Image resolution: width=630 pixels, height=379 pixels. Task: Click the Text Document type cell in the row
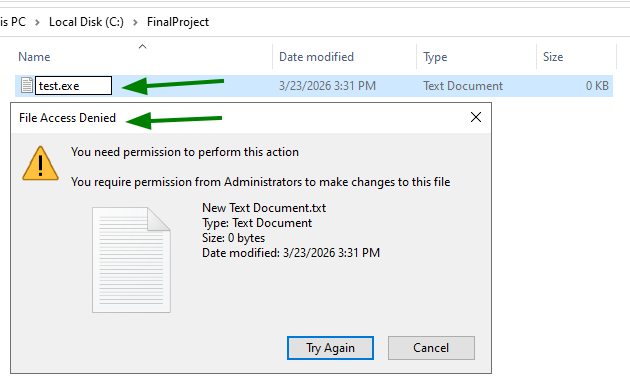pyautogui.click(x=462, y=86)
